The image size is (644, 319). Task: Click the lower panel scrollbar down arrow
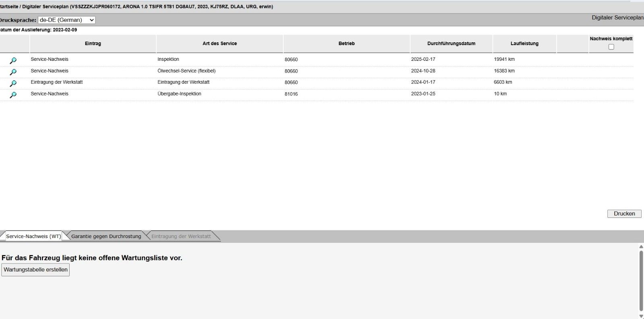click(x=641, y=316)
